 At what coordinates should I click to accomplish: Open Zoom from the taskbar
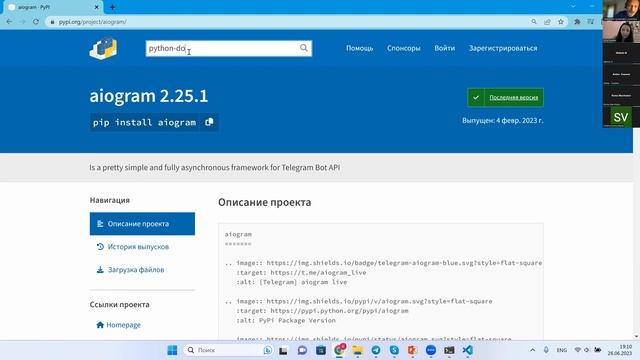(431, 350)
